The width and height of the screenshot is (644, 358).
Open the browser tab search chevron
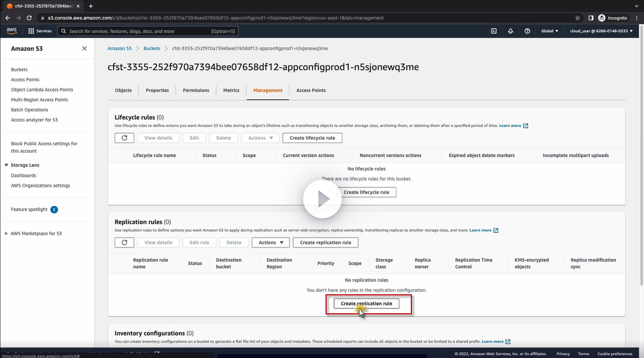[637, 6]
